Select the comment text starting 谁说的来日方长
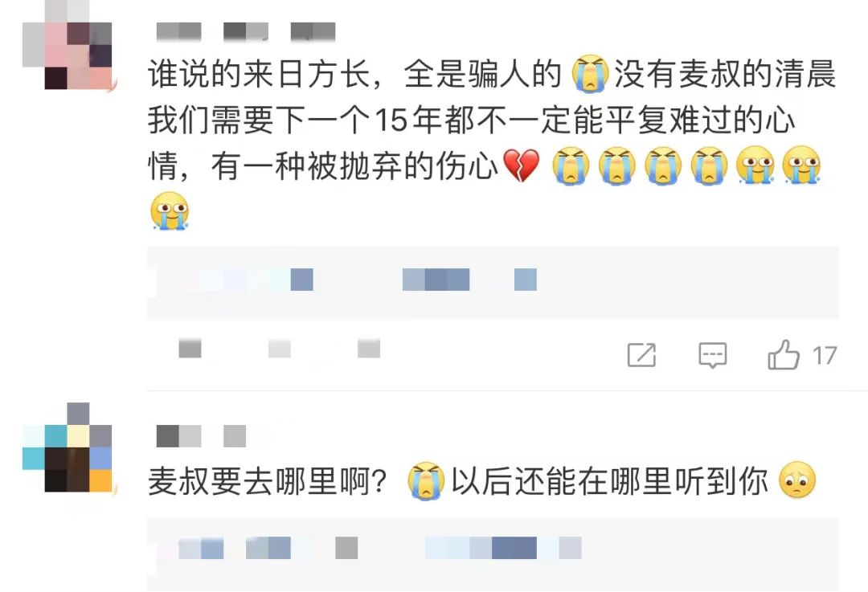 tap(491, 142)
